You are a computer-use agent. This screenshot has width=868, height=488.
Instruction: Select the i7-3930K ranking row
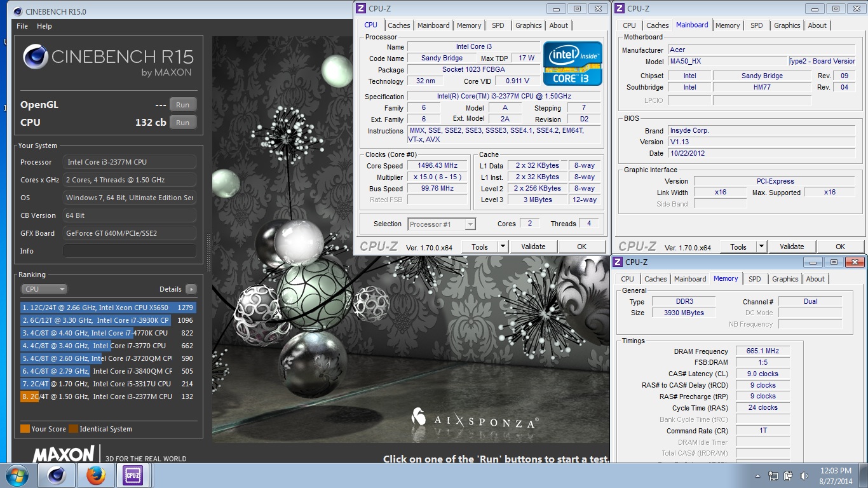click(108, 320)
